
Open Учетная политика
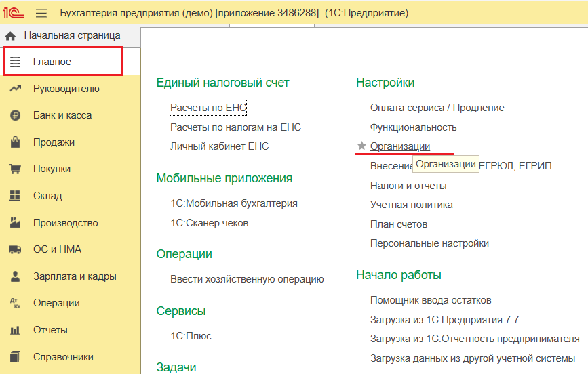pos(412,205)
